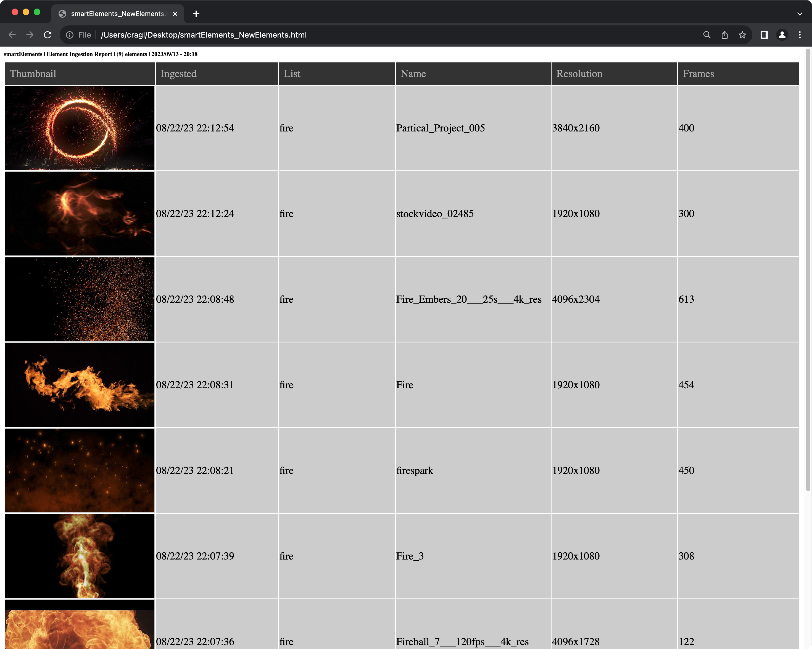This screenshot has width=812, height=649.
Task: Open Chrome's three-dot menu
Action: [x=800, y=35]
